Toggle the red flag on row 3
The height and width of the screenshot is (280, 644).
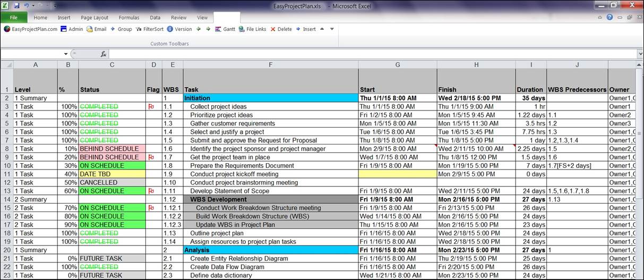tap(151, 107)
